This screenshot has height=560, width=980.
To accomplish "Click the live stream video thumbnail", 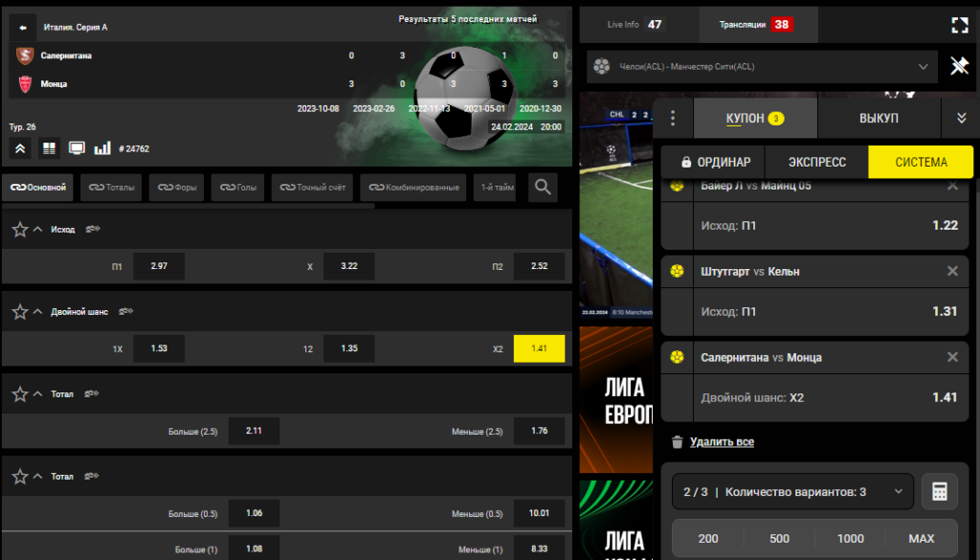I will pos(615,206).
